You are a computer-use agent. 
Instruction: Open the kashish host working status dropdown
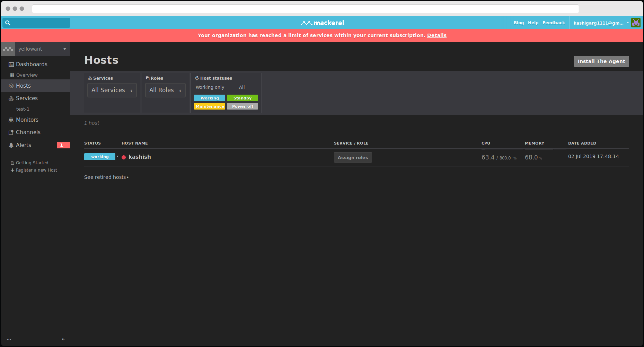click(118, 157)
